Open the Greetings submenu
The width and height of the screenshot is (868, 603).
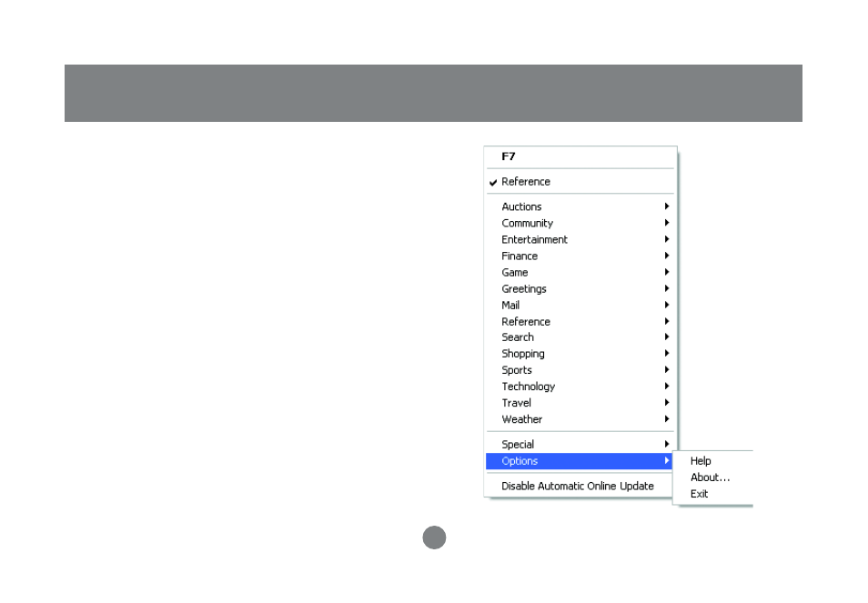580,289
